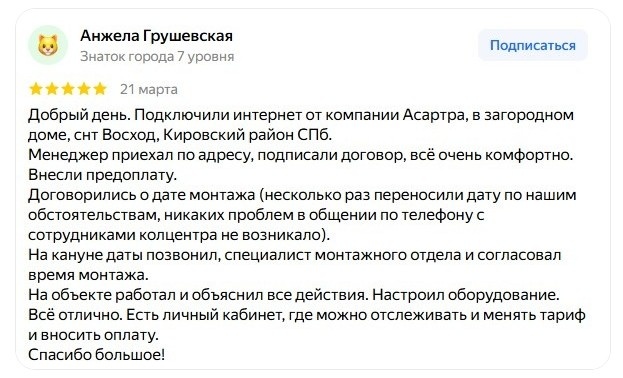Click the sentence Настроил оборудование

coord(466,295)
